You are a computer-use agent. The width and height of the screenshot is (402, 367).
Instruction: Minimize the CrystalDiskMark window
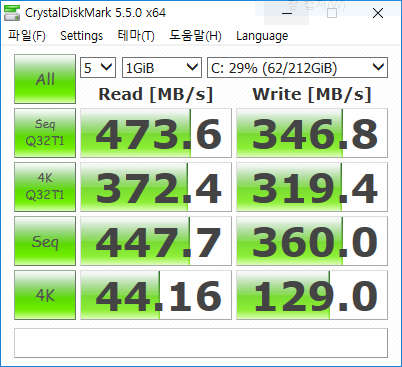click(x=287, y=13)
